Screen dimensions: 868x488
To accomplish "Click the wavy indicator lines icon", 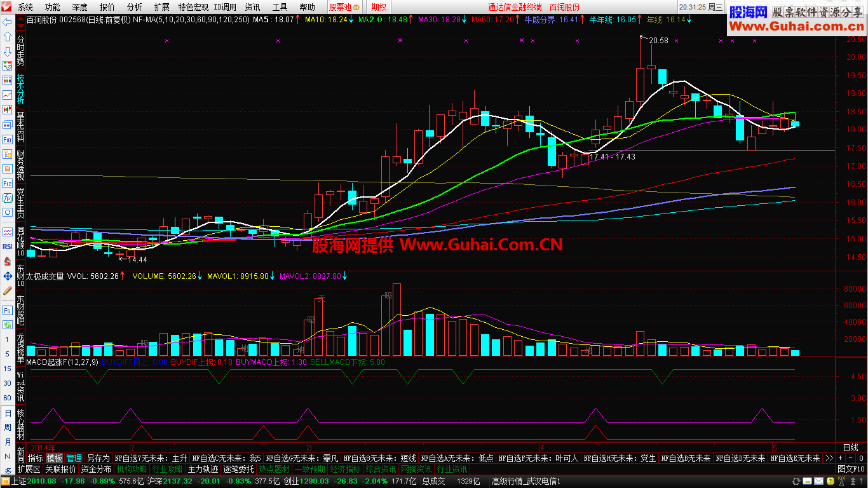I will tap(7, 231).
